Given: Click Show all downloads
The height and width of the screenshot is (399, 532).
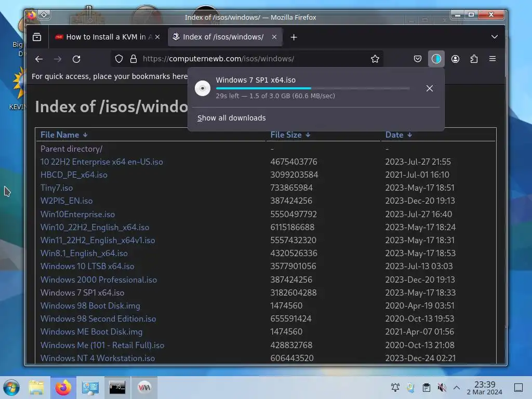Looking at the screenshot, I should click(231, 118).
